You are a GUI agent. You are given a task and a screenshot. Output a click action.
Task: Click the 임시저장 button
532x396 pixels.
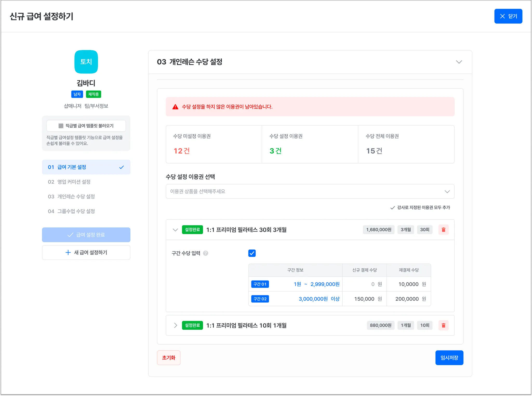pyautogui.click(x=449, y=358)
